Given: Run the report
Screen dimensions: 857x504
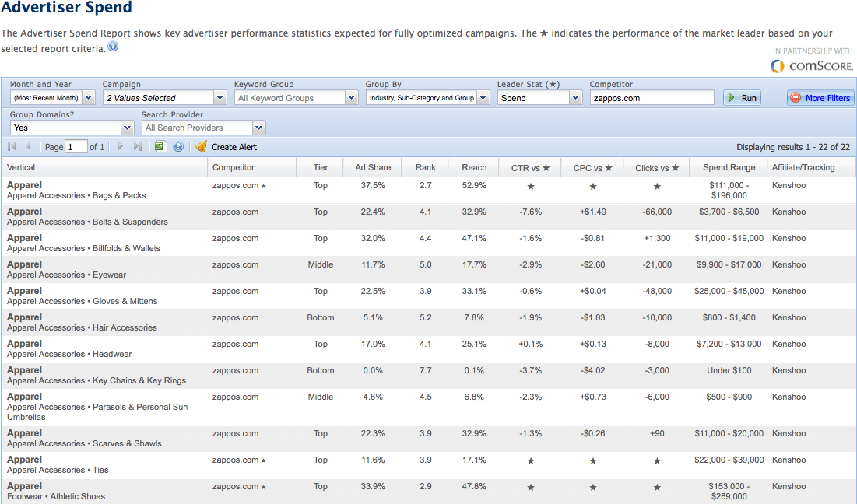Looking at the screenshot, I should [742, 98].
